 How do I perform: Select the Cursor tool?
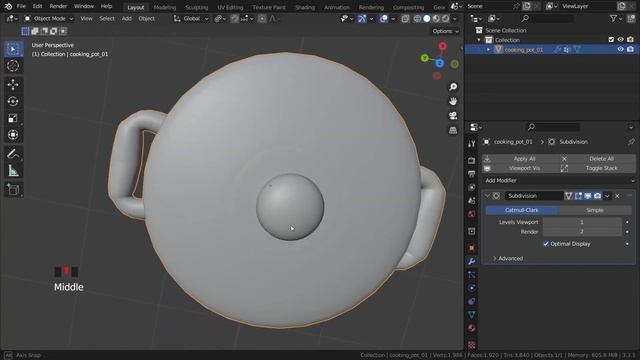[x=13, y=66]
